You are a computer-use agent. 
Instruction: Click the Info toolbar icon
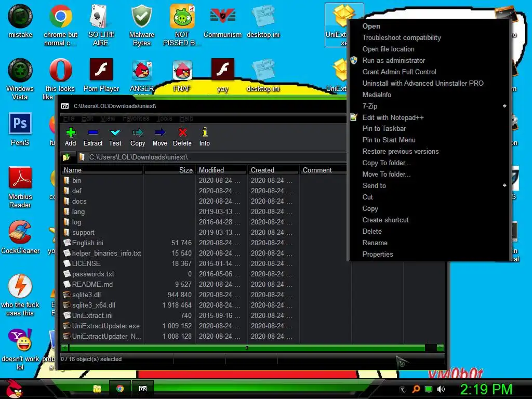coord(204,137)
